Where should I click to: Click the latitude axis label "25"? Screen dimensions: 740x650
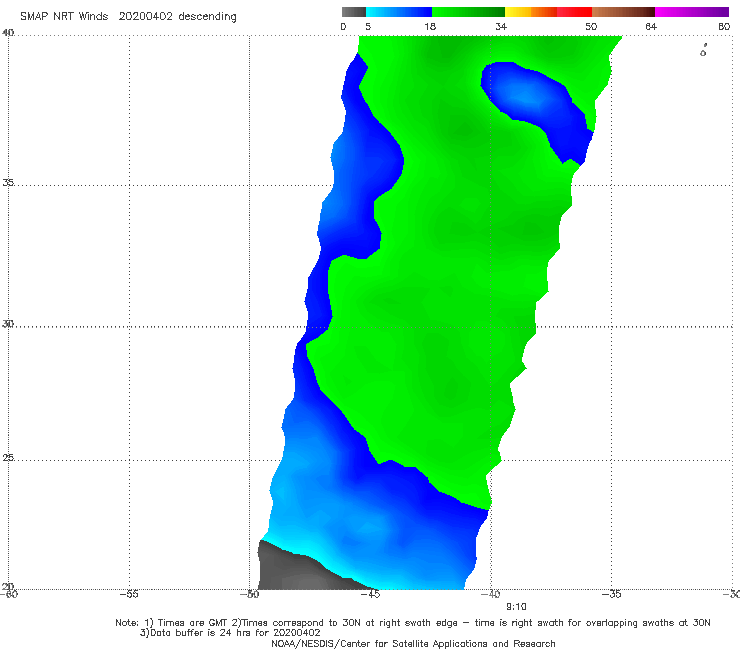point(8,457)
